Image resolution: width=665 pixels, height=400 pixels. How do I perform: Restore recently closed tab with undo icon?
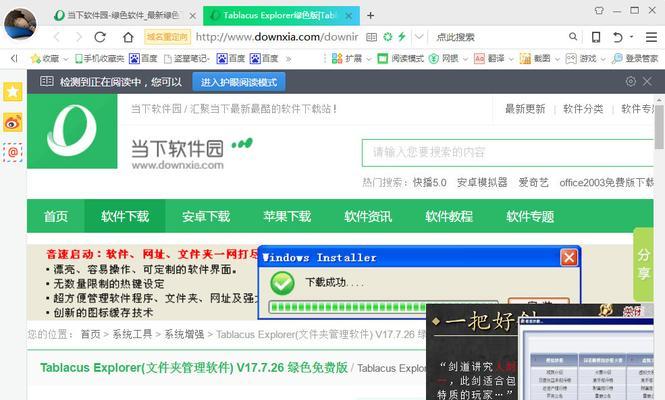tap(618, 37)
